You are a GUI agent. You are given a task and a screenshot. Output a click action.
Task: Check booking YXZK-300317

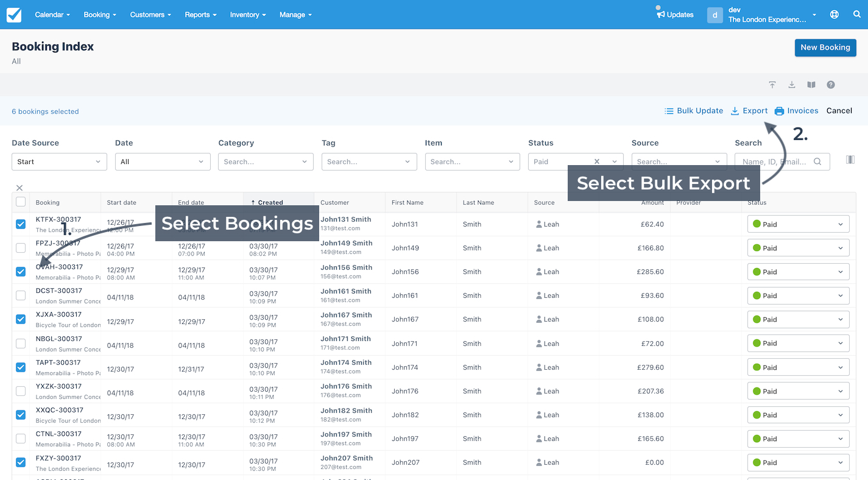21,391
